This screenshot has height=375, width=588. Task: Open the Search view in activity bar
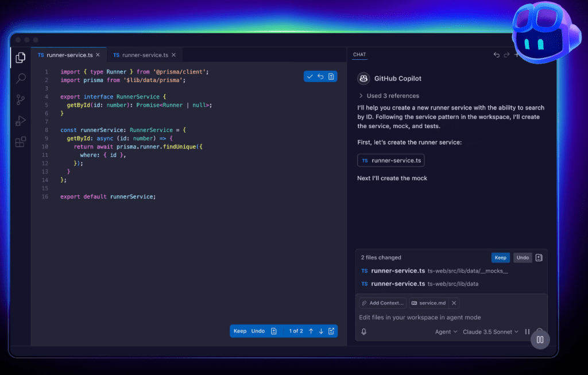point(21,79)
